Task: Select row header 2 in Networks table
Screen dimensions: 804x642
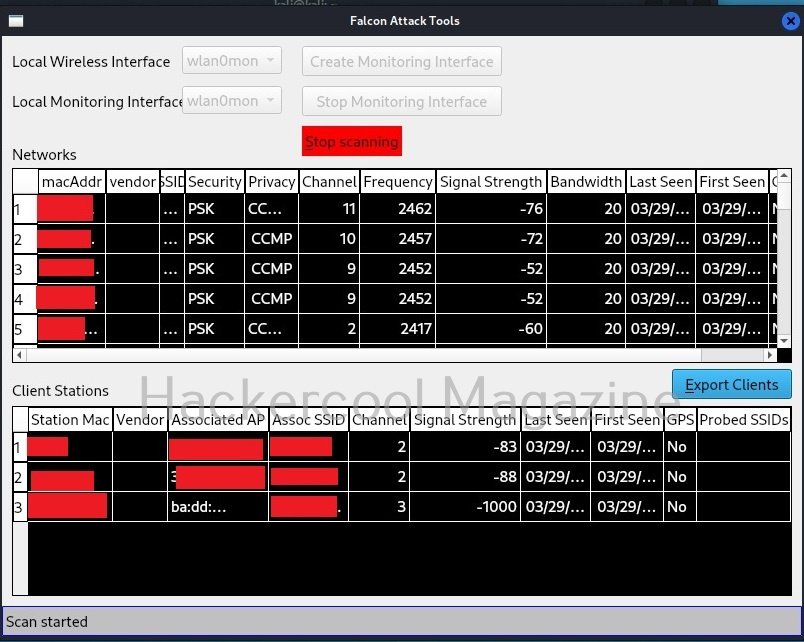Action: 25,239
